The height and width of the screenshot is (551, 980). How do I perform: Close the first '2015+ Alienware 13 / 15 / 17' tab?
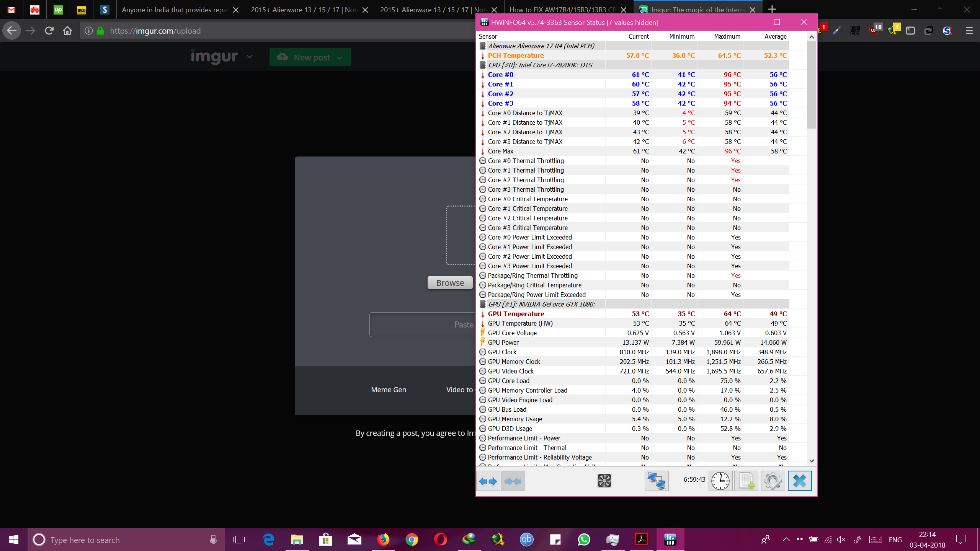click(x=365, y=10)
